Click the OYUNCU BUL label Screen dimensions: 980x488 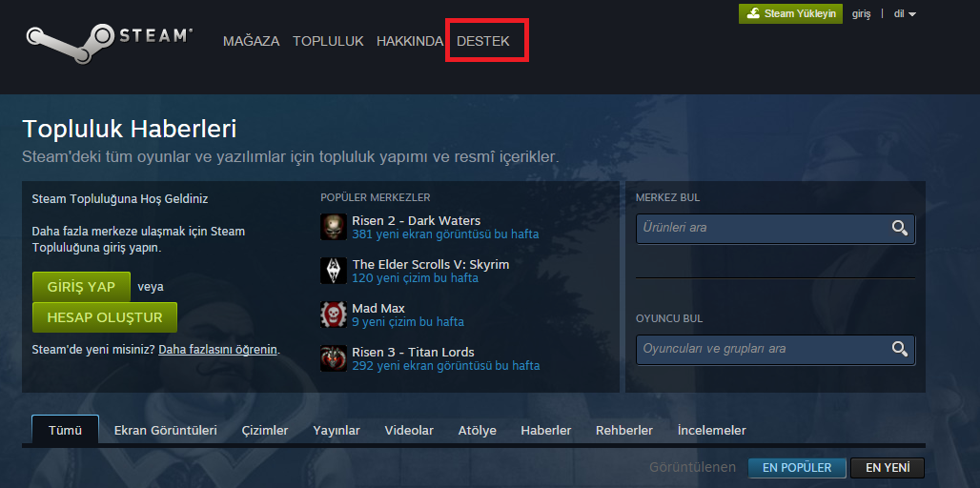[669, 318]
